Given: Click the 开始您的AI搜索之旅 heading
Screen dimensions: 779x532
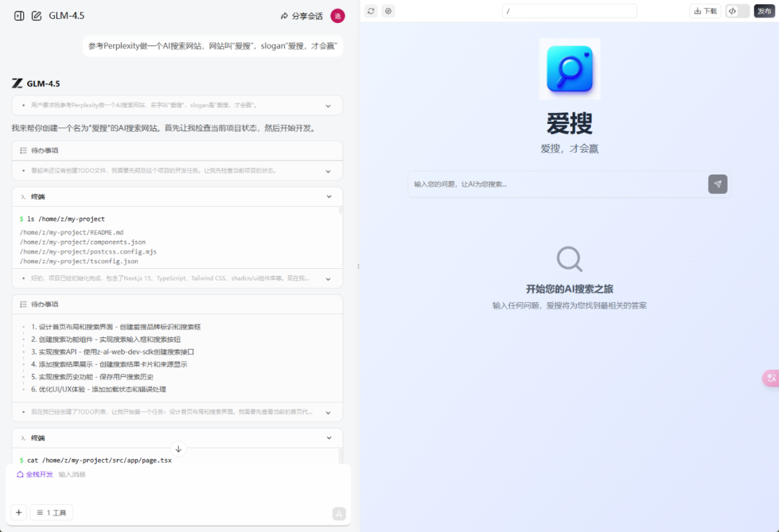Looking at the screenshot, I should (x=569, y=289).
